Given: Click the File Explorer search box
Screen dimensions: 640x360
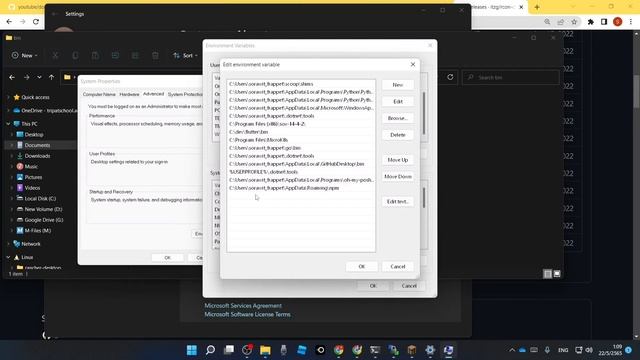Looking at the screenshot, I should click(x=510, y=77).
